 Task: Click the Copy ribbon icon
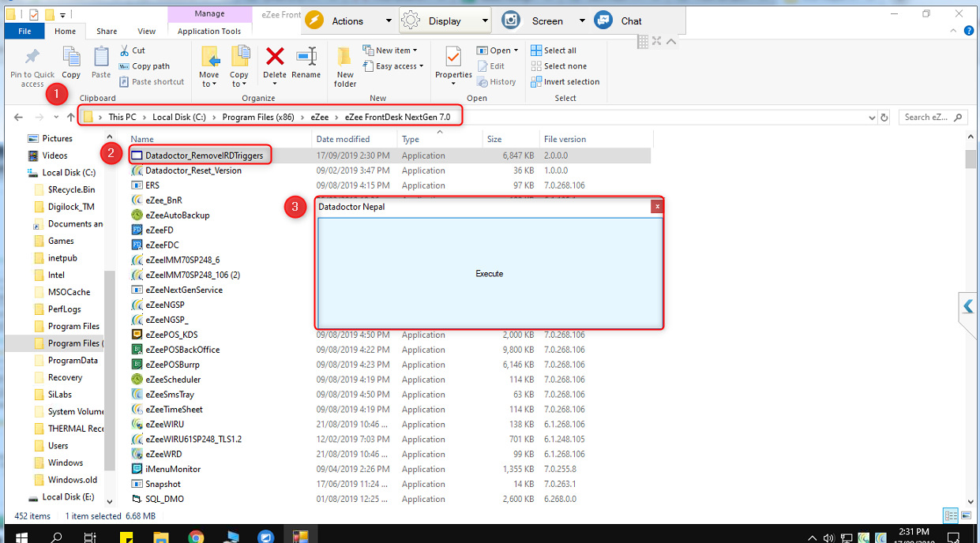point(71,57)
